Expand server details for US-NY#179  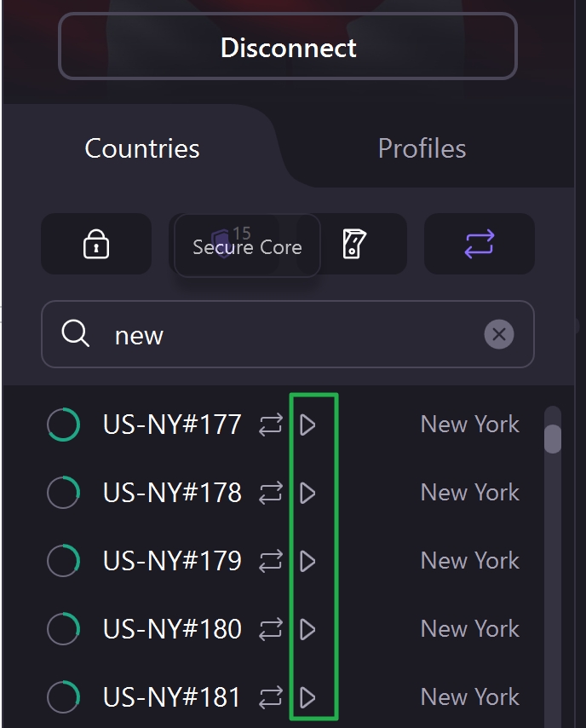coord(307,560)
